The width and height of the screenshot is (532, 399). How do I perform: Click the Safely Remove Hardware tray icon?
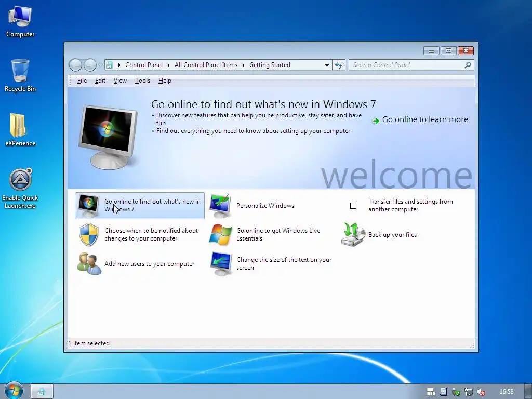tap(456, 392)
